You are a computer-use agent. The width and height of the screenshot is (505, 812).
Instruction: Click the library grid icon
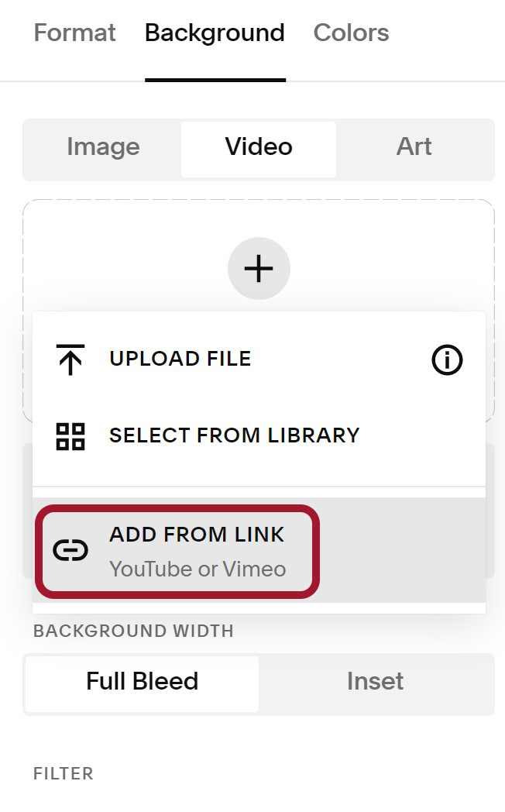point(70,436)
